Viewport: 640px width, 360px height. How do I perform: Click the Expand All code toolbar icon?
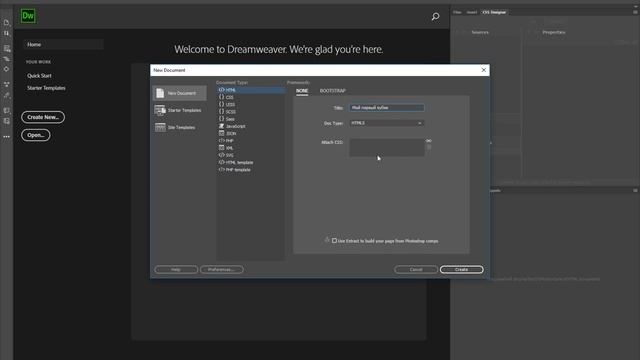(7, 84)
